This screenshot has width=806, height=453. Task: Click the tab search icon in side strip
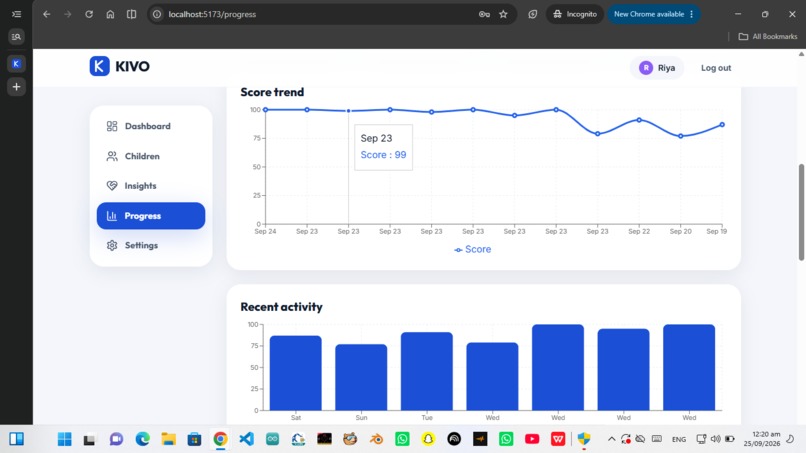pos(16,37)
